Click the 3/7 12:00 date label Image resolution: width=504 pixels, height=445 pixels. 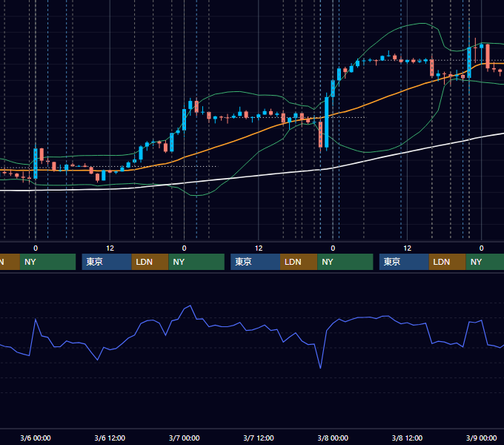pyautogui.click(x=259, y=438)
